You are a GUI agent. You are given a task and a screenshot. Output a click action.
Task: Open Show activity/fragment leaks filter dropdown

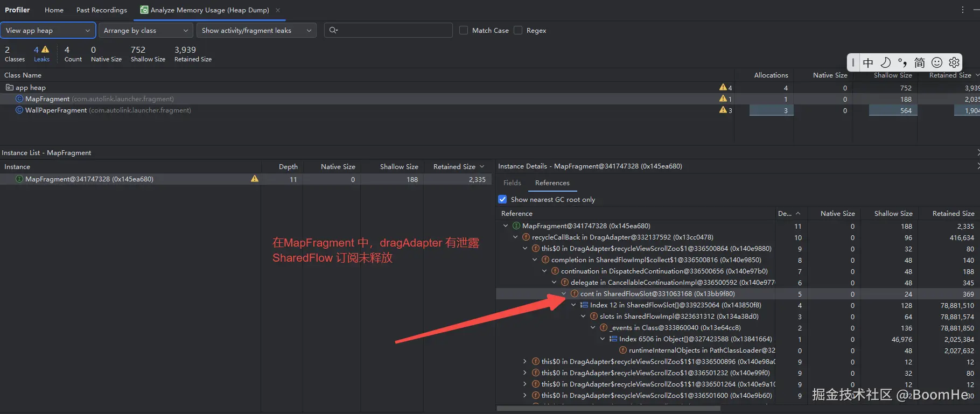coord(256,31)
